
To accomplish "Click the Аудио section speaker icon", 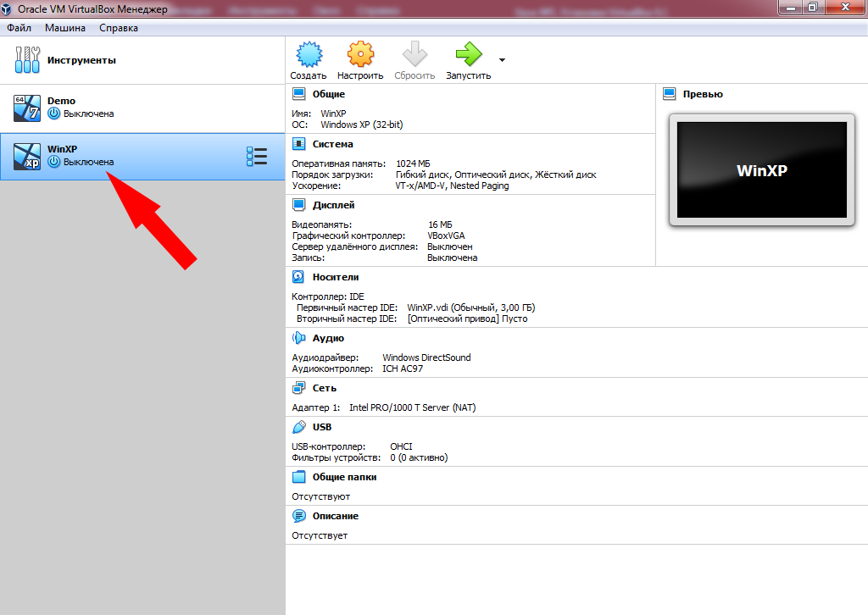I will pyautogui.click(x=299, y=337).
